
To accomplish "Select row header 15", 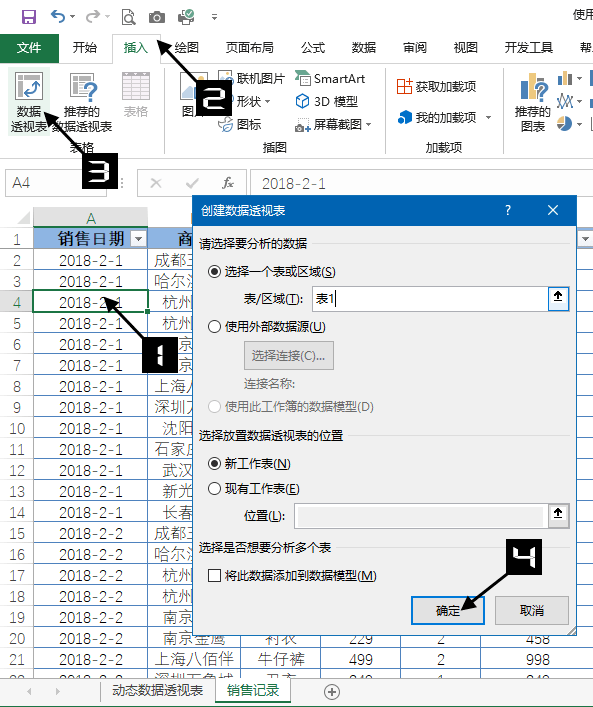I will 17,534.
